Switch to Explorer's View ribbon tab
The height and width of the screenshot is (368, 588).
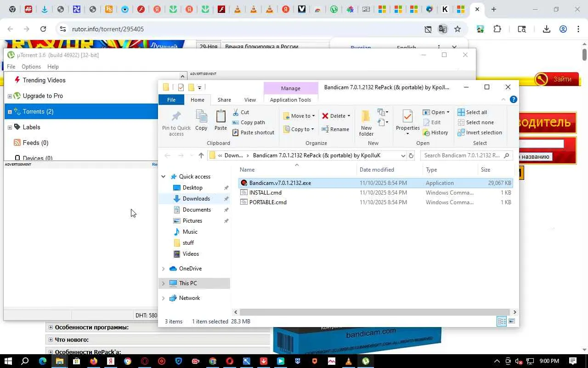[250, 100]
